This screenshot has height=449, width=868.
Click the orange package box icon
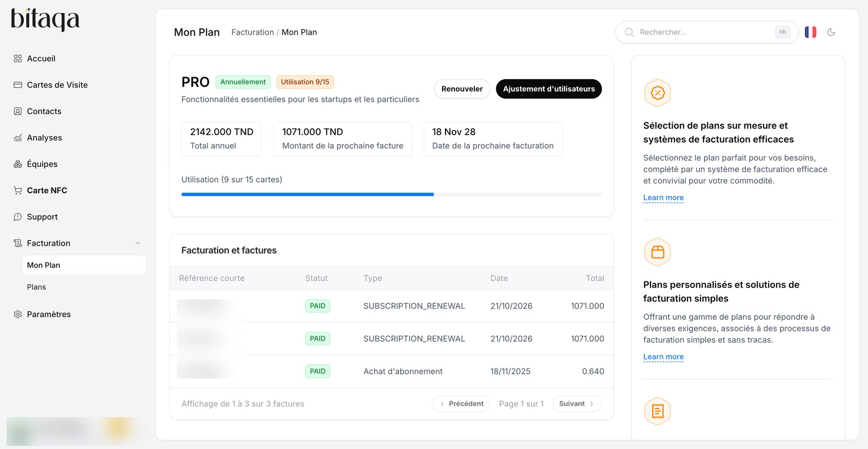pos(658,252)
